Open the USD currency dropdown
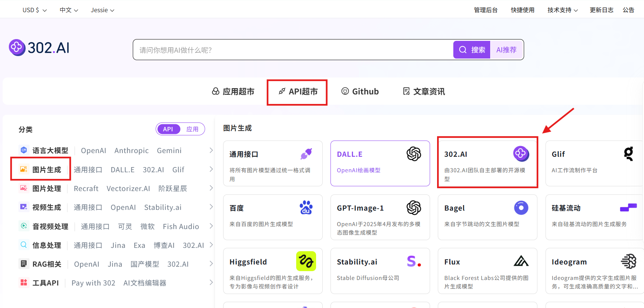The height and width of the screenshot is (308, 644). (x=35, y=10)
